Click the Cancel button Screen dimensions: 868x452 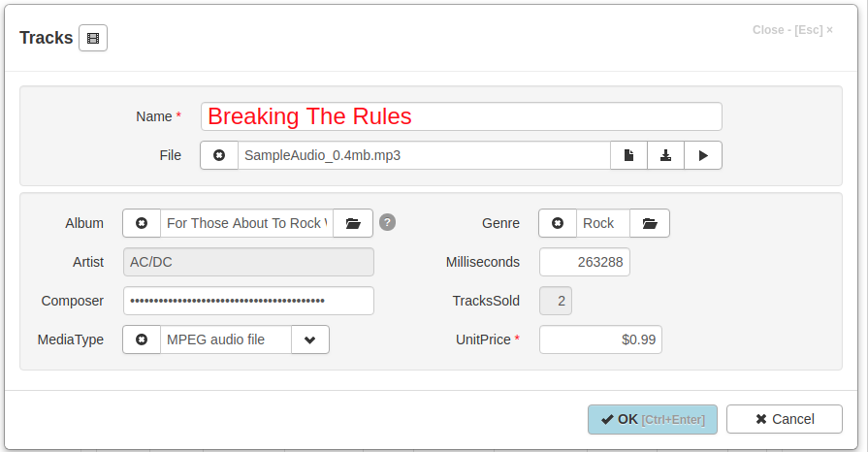[785, 419]
